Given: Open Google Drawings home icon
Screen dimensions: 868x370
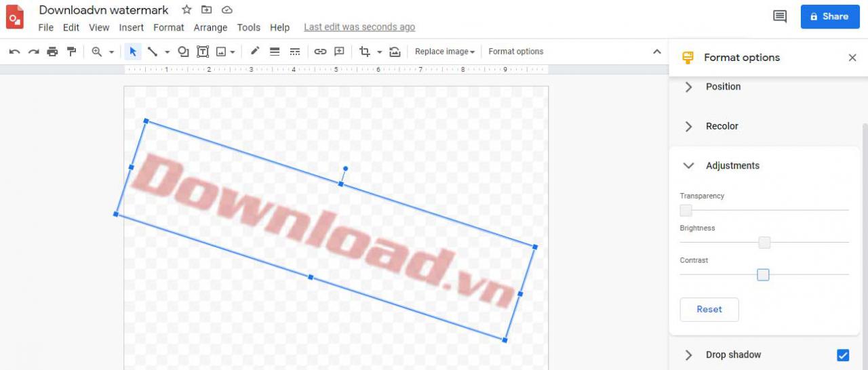Looking at the screenshot, I should (x=15, y=17).
